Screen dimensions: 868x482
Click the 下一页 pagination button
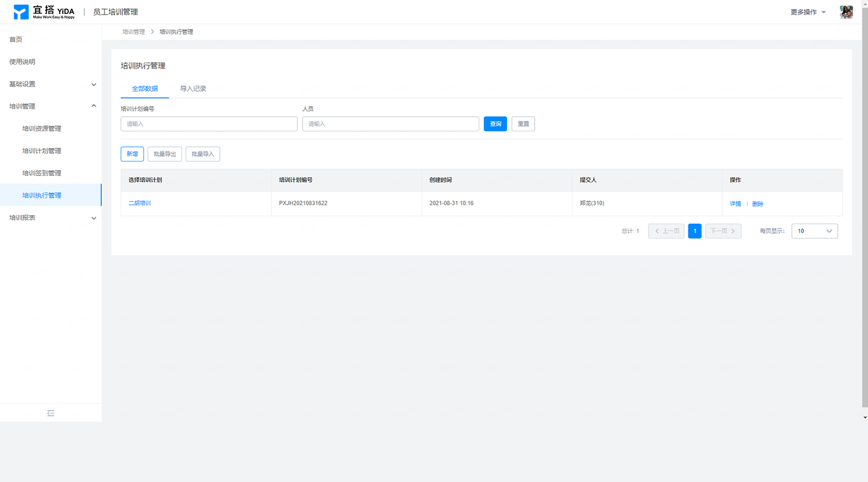point(723,231)
